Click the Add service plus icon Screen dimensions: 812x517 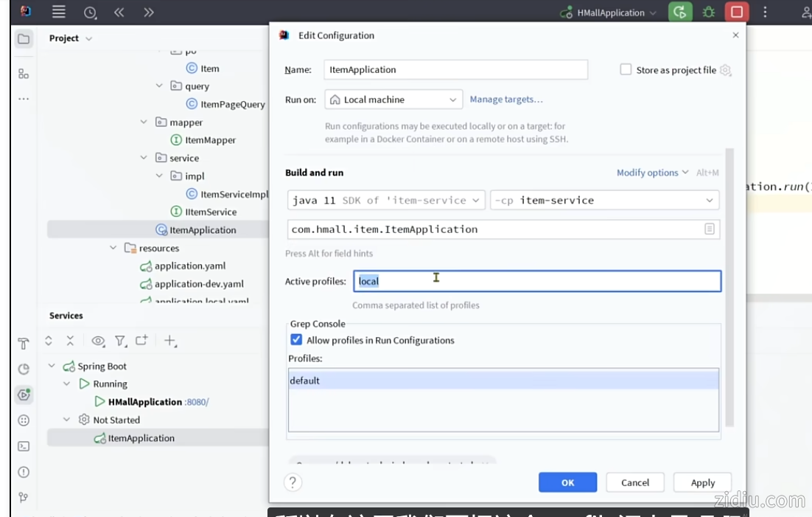coord(169,341)
